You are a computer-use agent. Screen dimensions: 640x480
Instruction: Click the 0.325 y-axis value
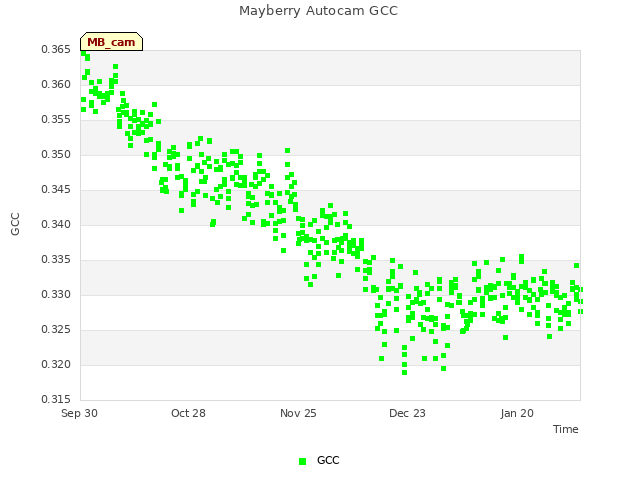56,329
